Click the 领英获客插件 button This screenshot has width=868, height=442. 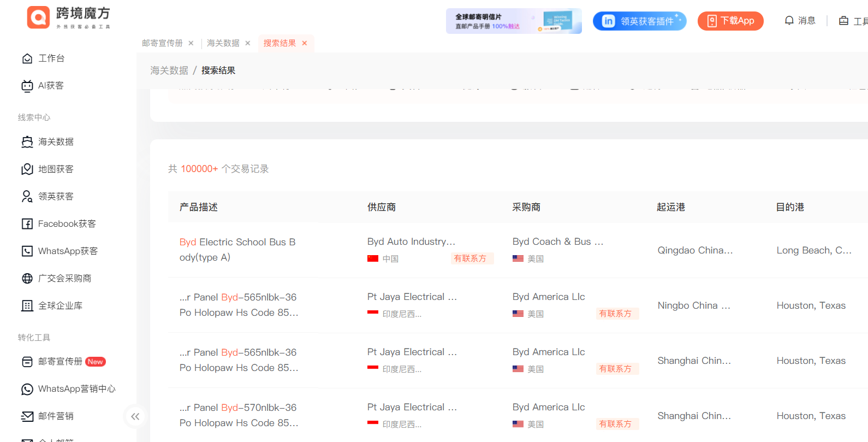639,21
